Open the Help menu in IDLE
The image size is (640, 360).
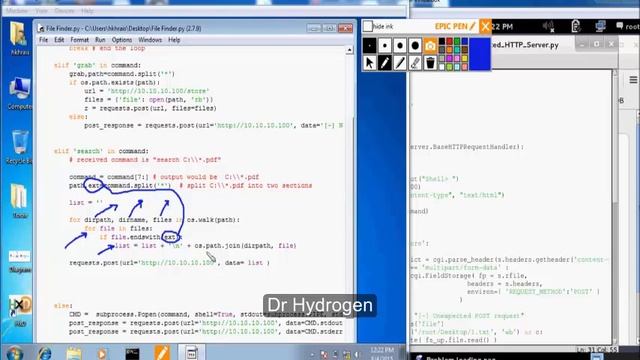pyautogui.click(x=174, y=40)
